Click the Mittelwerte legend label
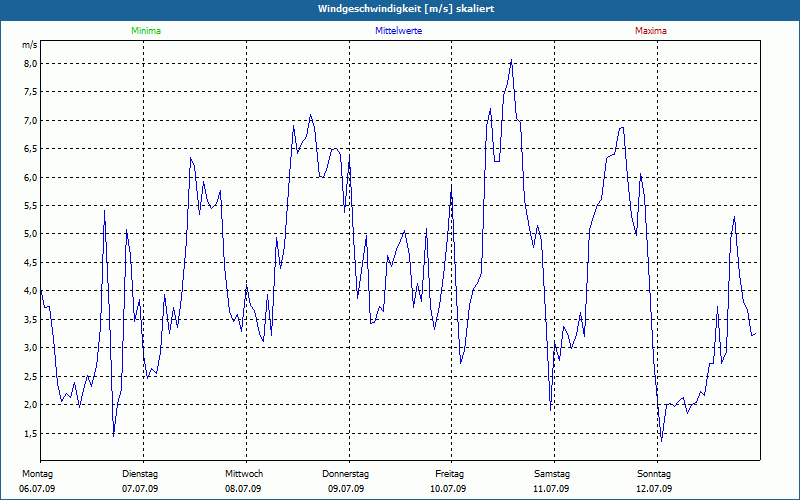 coord(398,31)
